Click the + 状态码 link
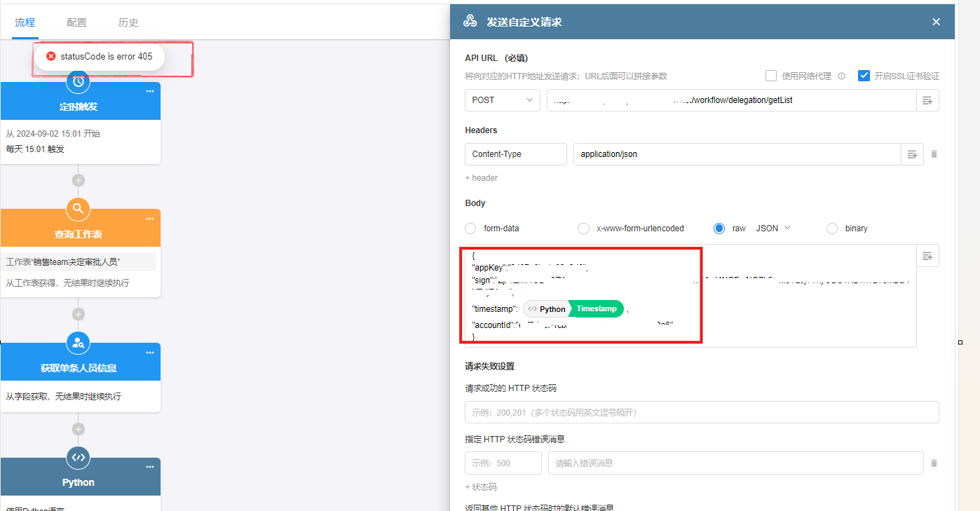 click(x=481, y=487)
